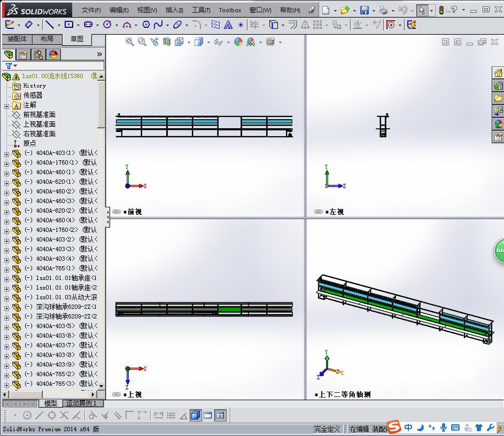Toggle the view link icon in the 左视 viewport
Viewport: 504px width, 436px height.
(318, 212)
